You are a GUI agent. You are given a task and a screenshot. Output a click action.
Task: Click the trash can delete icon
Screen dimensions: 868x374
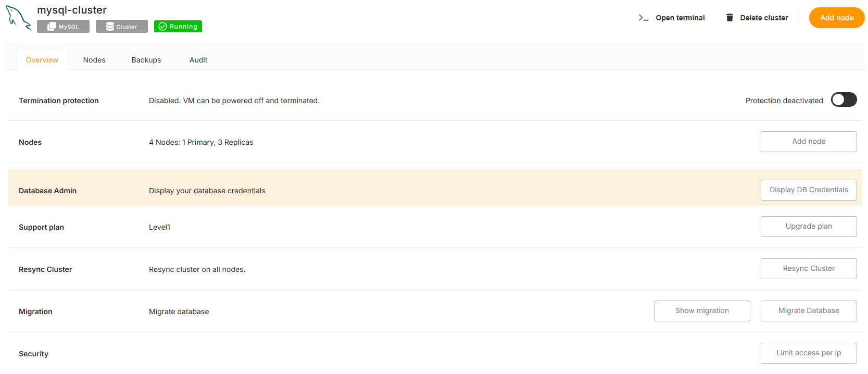[729, 18]
